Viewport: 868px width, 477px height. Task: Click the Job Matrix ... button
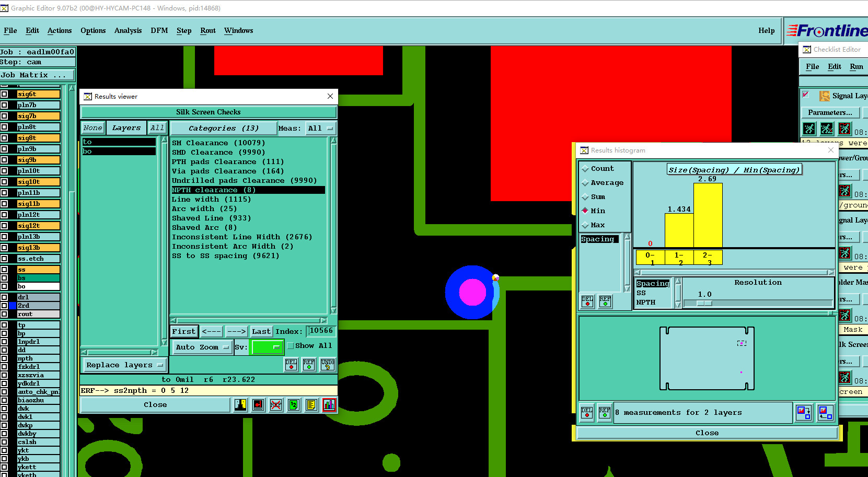click(x=38, y=75)
